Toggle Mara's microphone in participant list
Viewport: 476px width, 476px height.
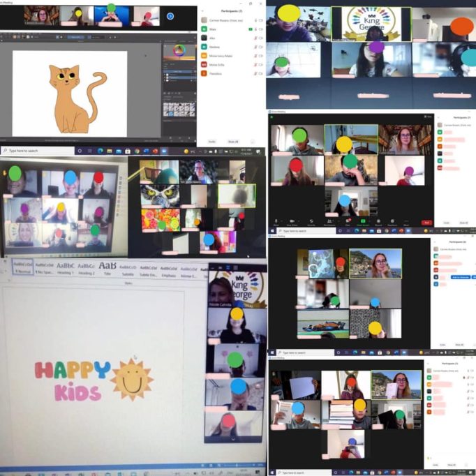click(255, 29)
